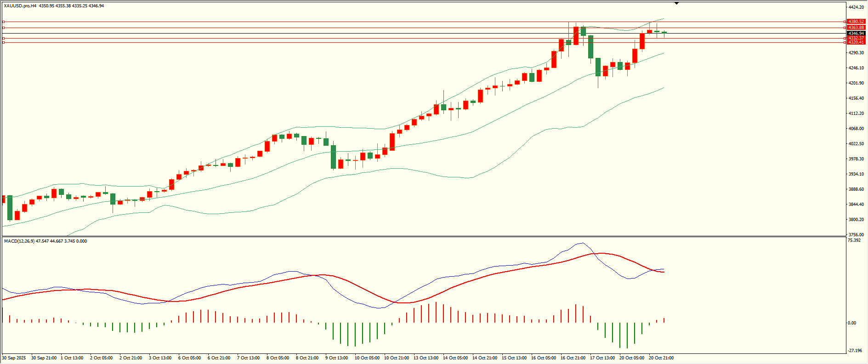The height and width of the screenshot is (364, 868).
Task: Click the 75.392 MACD scale value
Action: pos(854,240)
